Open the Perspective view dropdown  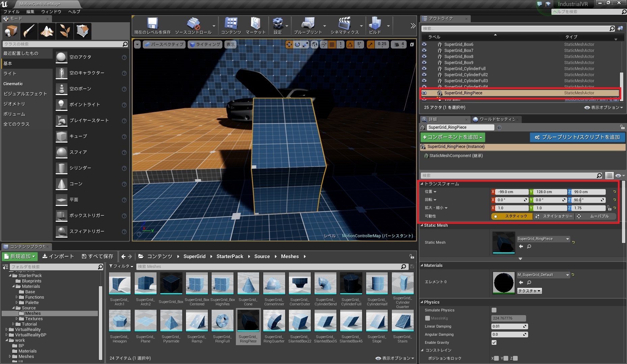coord(164,44)
